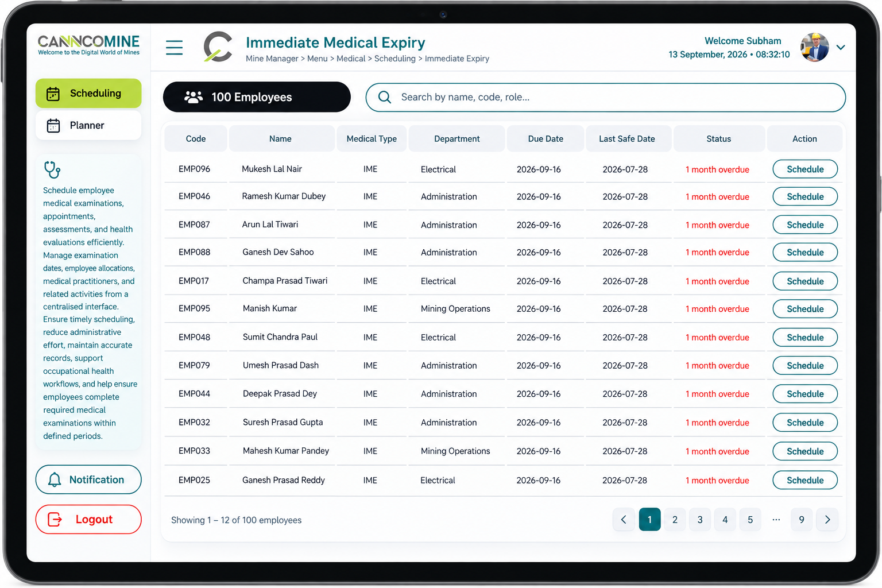Click the magnifier icon in search bar
882x588 pixels.
pos(385,97)
